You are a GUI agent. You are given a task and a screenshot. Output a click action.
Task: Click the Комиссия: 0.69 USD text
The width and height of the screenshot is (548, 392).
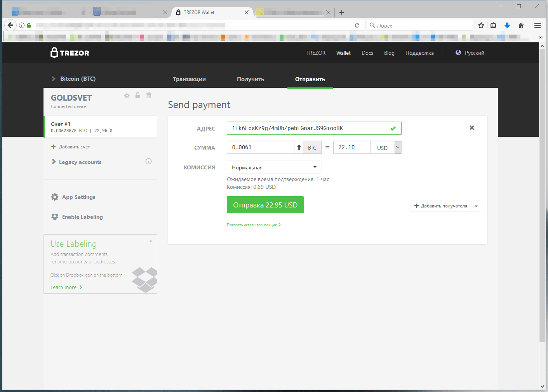pyautogui.click(x=251, y=187)
